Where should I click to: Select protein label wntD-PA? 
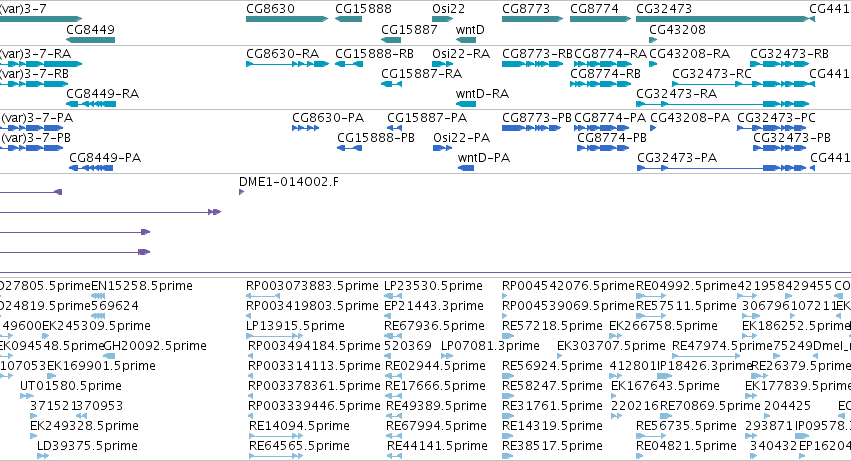pyautogui.click(x=484, y=158)
